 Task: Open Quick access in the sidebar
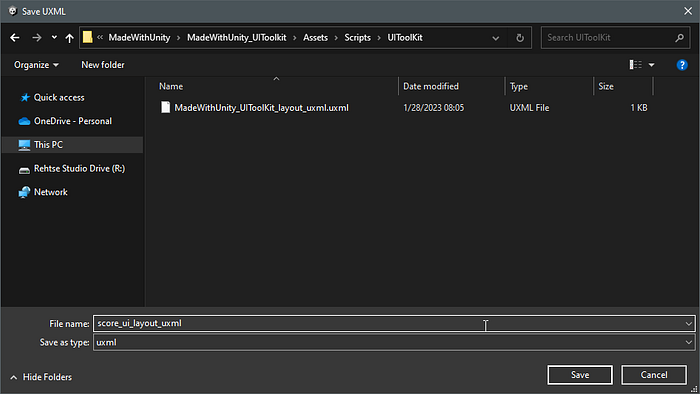59,97
